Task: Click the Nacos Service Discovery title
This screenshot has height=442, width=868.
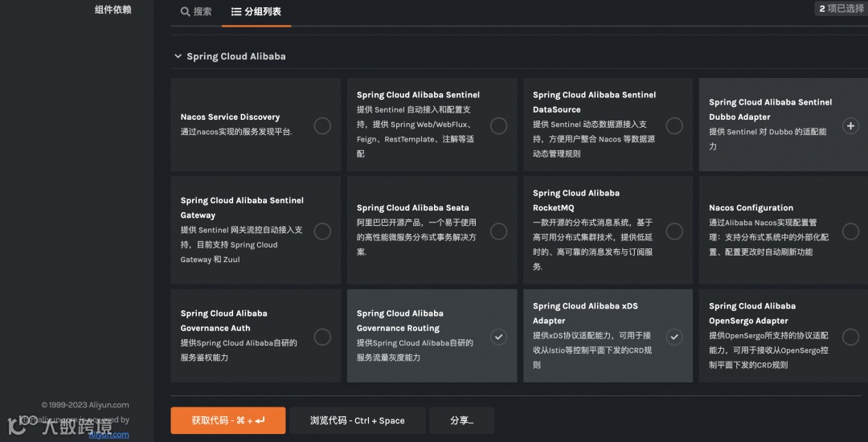Action: 231,117
